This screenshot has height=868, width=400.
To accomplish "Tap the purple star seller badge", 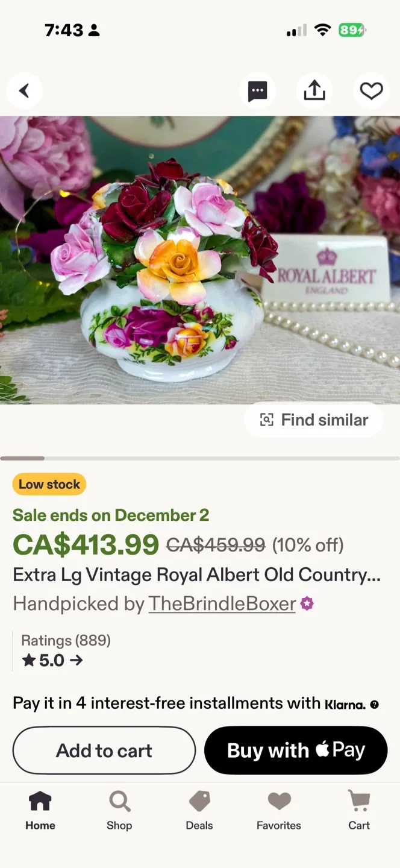I will click(307, 603).
